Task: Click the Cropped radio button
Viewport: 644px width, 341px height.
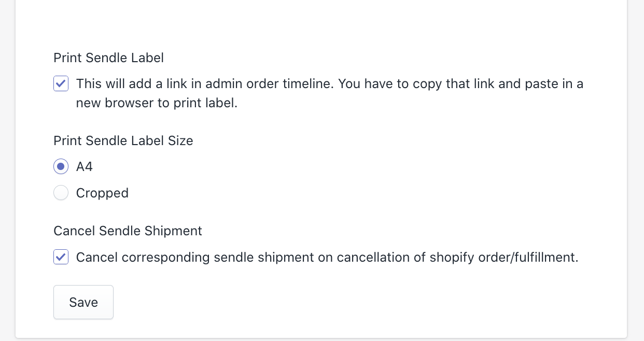Action: click(x=61, y=193)
